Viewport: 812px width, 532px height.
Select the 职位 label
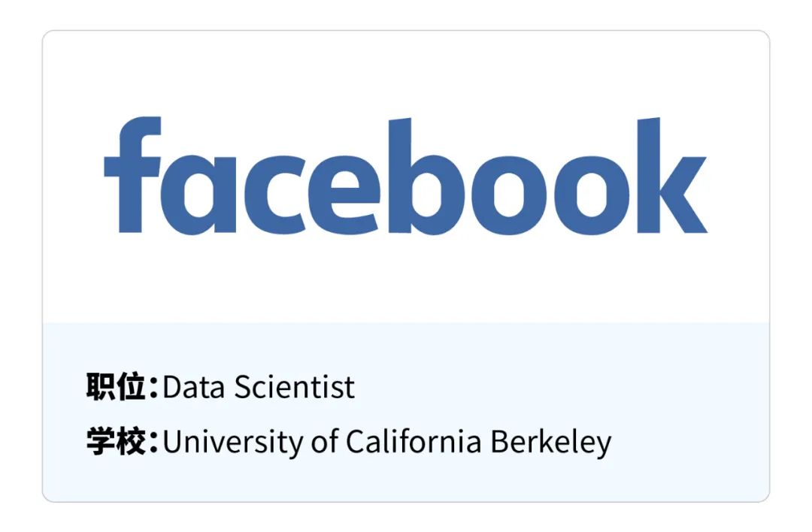(116, 386)
